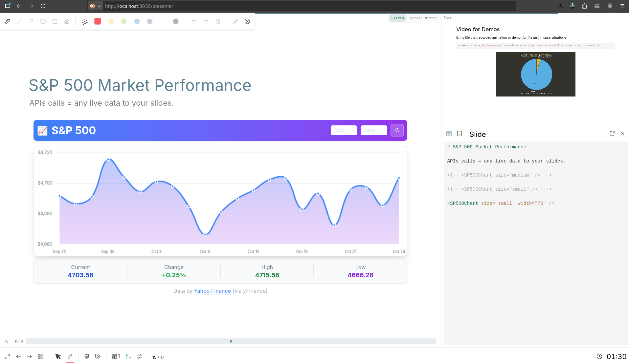Undo the last drawing stroke
This screenshot has width=629, height=364.
coord(194,21)
